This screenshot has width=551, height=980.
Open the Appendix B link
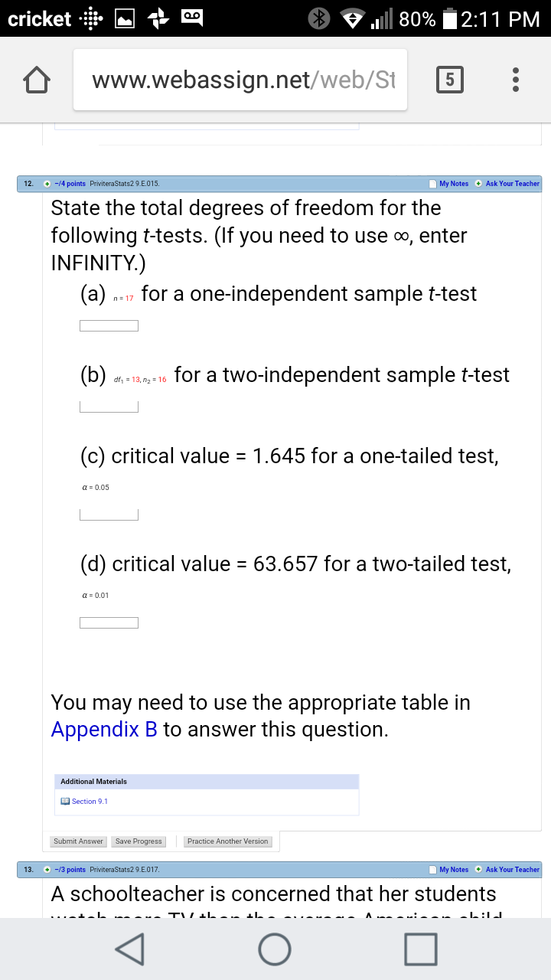point(104,729)
